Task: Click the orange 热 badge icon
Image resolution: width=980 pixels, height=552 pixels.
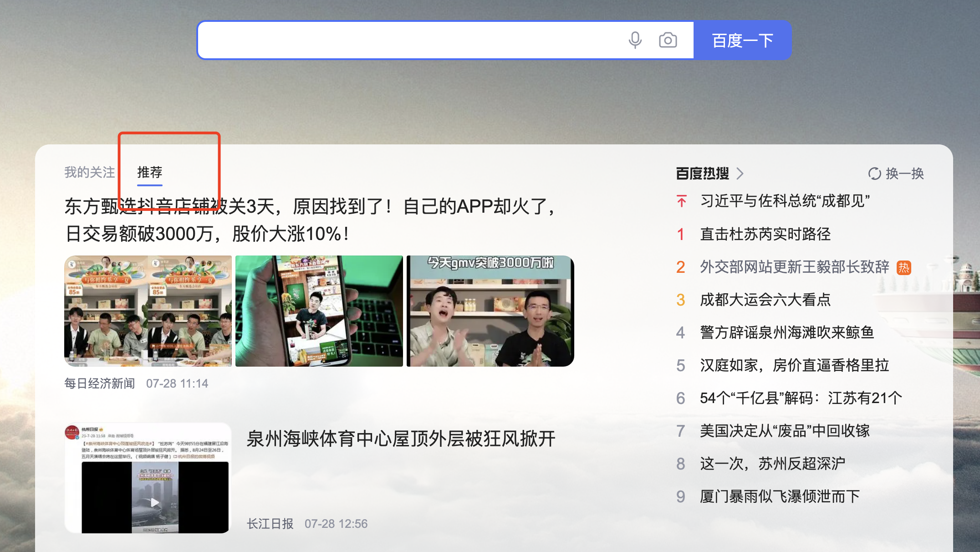Action: coord(903,267)
